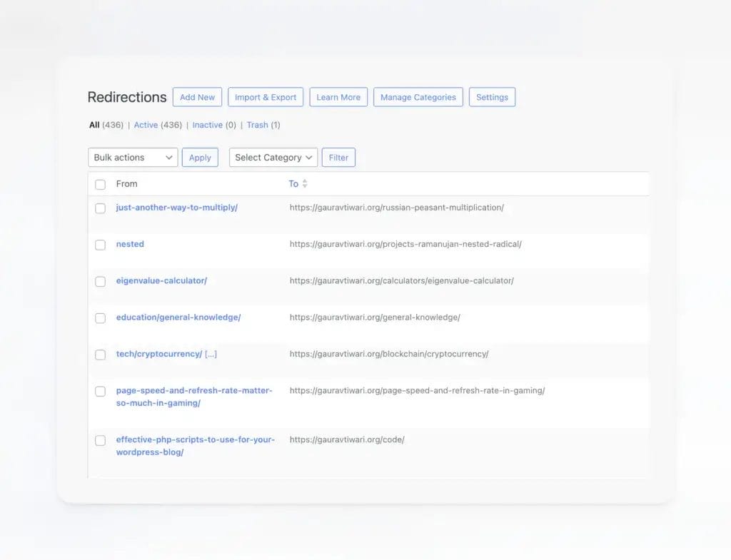Open the Import & Export screen
Image resolution: width=731 pixels, height=560 pixels.
coord(265,97)
